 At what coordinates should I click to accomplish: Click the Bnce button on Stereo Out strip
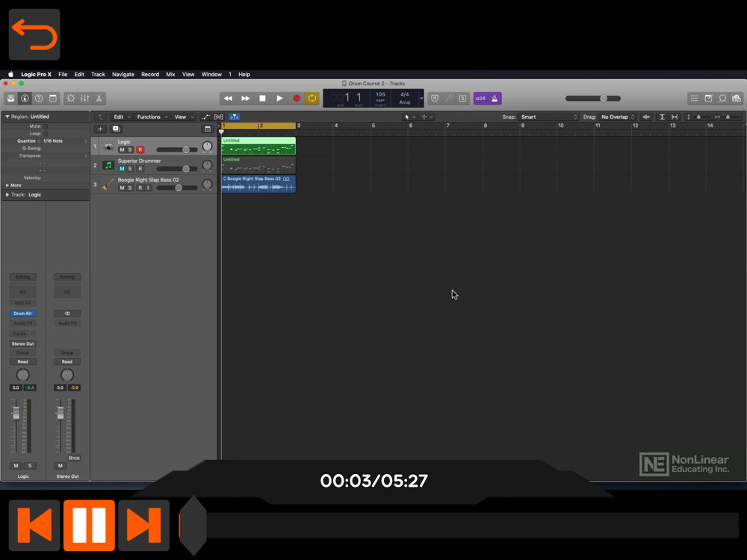coord(74,458)
